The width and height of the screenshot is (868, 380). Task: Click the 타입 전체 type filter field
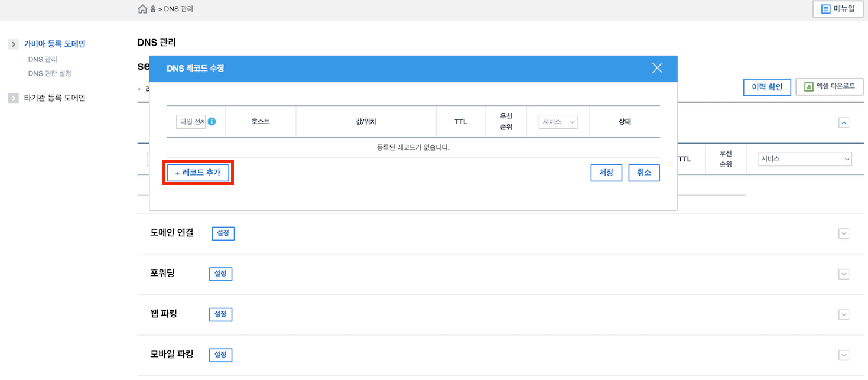[x=191, y=122]
